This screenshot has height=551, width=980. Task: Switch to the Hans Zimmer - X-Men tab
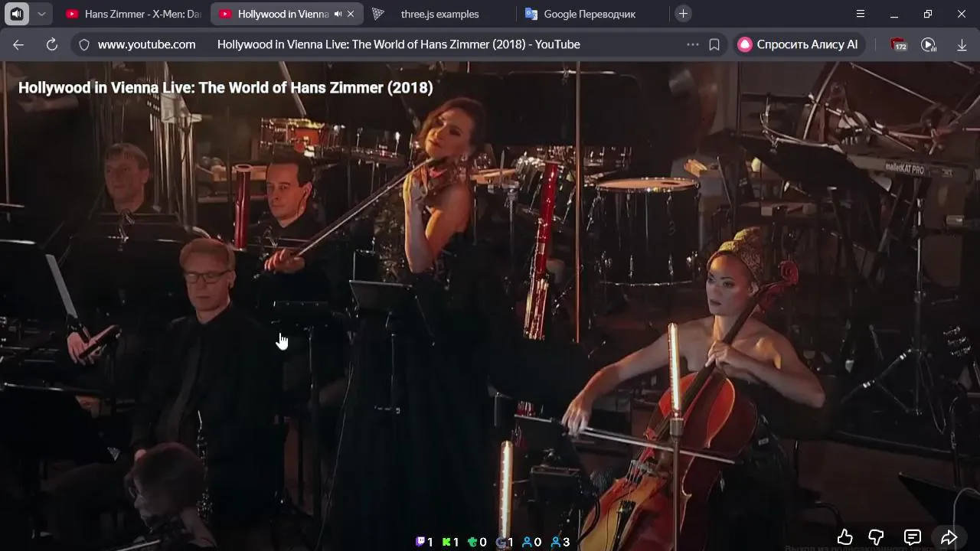(133, 14)
